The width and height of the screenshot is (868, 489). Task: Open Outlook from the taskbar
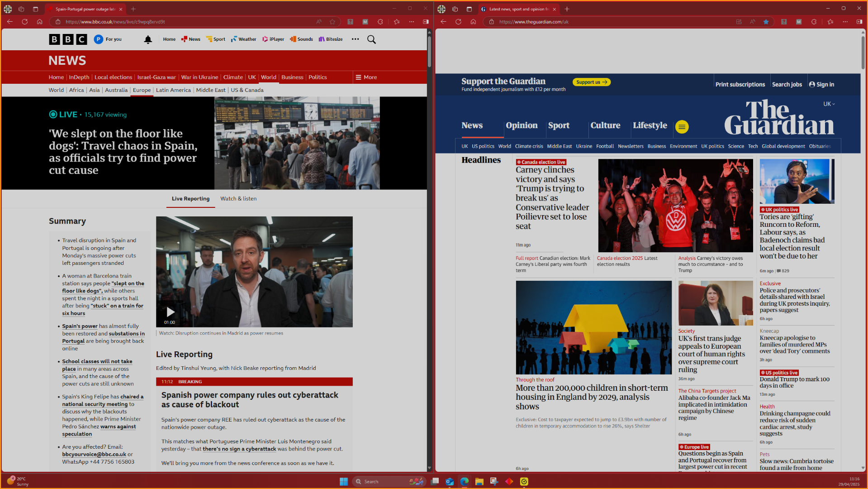click(450, 481)
